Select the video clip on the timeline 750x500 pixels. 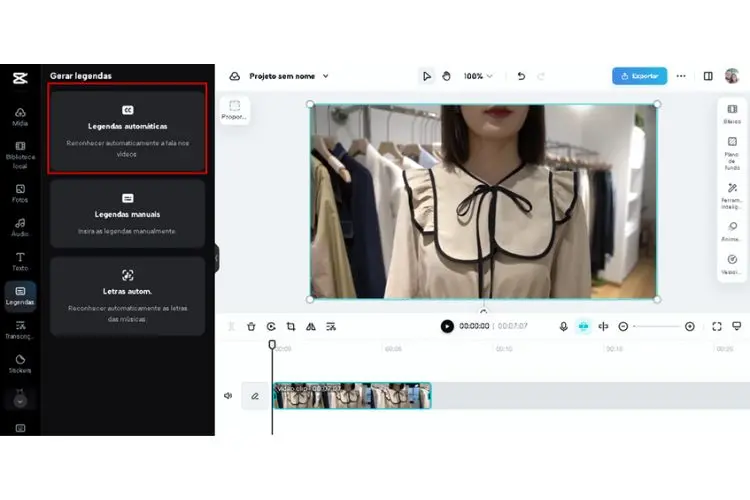point(352,396)
